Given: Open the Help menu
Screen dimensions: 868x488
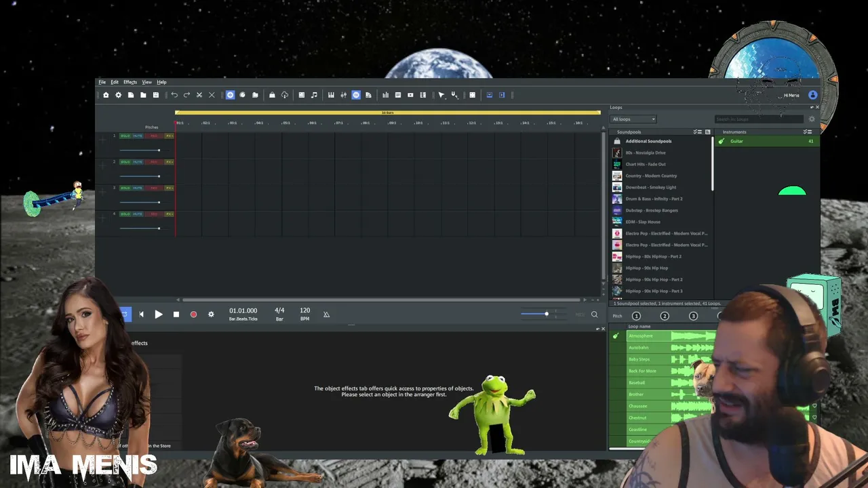Looking at the screenshot, I should (x=161, y=82).
